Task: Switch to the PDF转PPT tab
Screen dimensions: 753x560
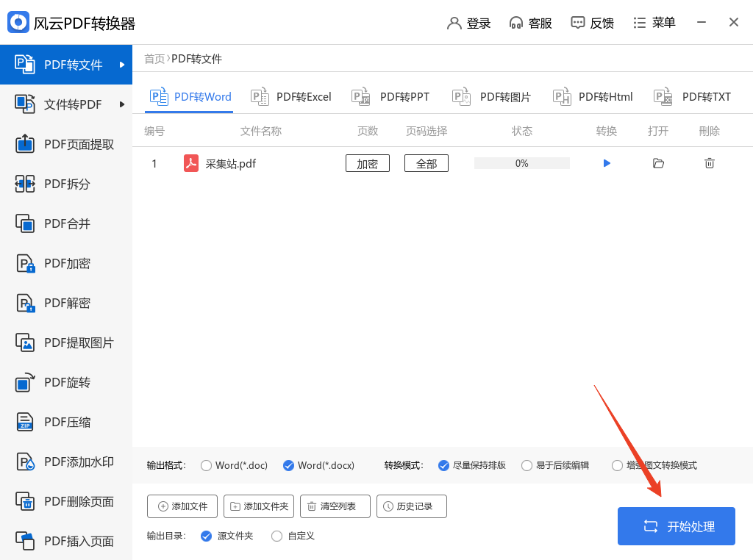Action: coord(390,97)
